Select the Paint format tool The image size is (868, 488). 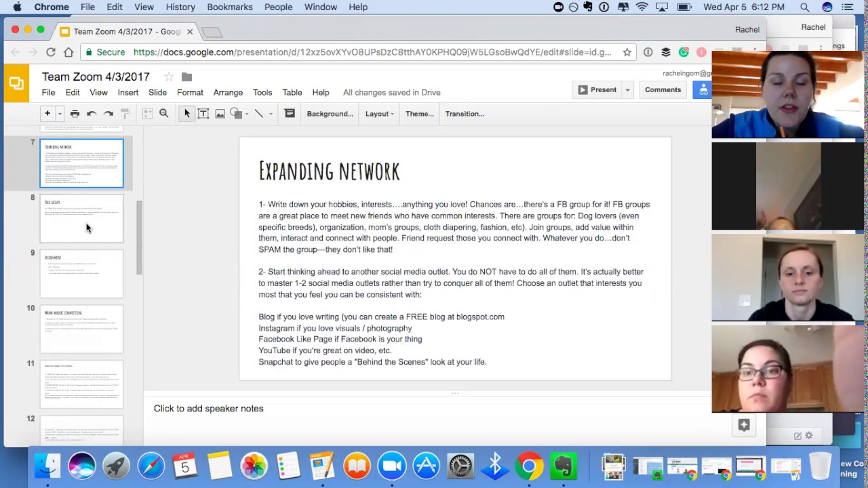tap(125, 114)
